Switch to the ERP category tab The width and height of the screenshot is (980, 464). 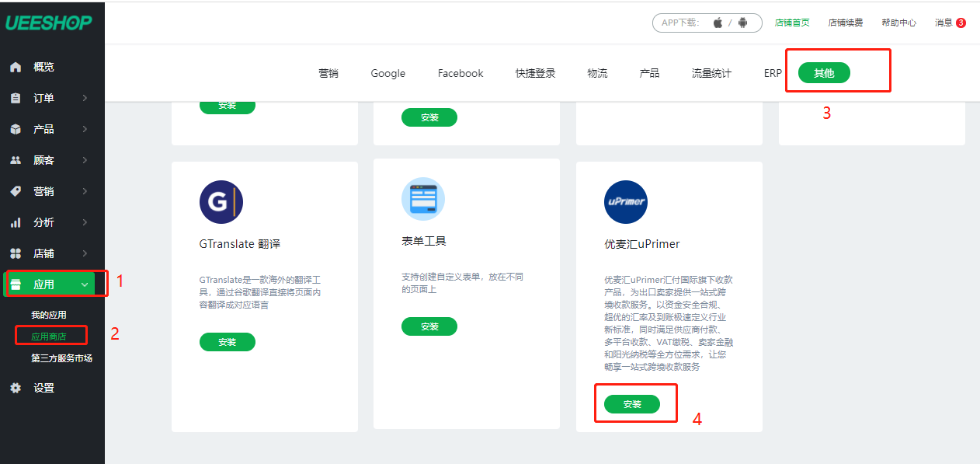[x=773, y=73]
